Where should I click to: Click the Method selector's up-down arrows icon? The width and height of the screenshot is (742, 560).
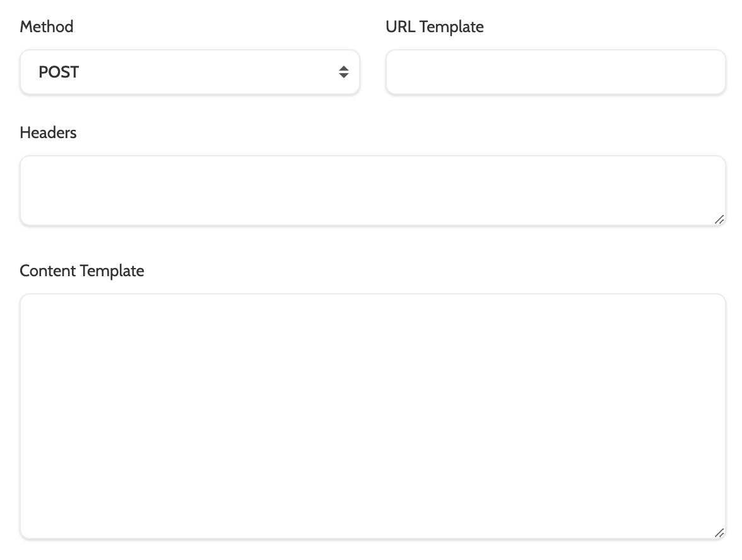point(343,72)
